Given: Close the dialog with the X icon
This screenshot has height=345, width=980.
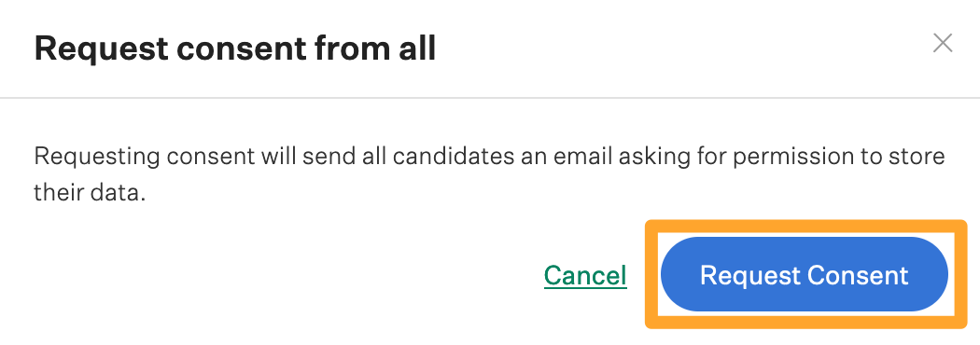Looking at the screenshot, I should click(943, 43).
